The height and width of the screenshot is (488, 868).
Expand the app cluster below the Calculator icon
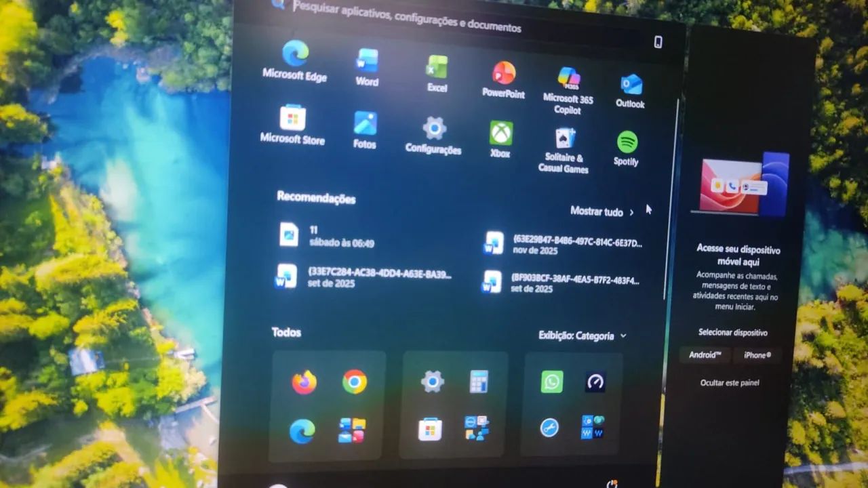(477, 428)
